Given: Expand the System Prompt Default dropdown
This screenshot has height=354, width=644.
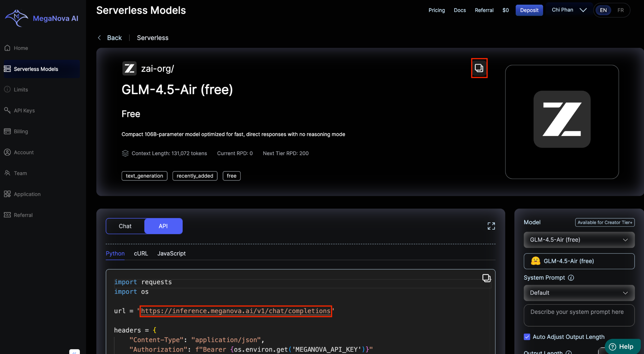Looking at the screenshot, I should point(579,293).
